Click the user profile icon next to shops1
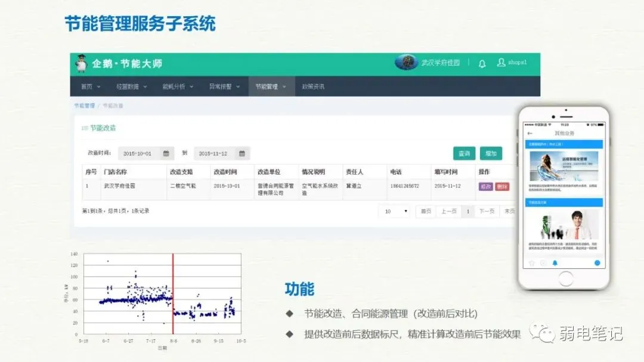Viewport: 644px width, 362px height. pyautogui.click(x=501, y=63)
